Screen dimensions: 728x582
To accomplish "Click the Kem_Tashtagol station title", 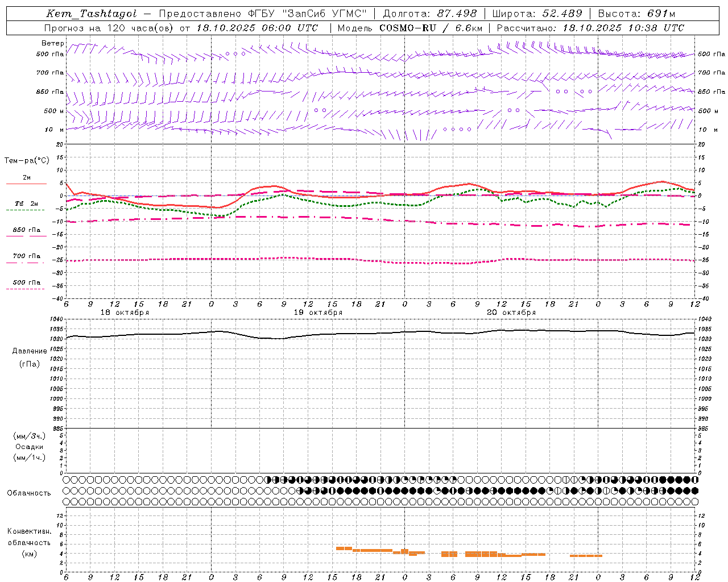I will pos(92,14).
